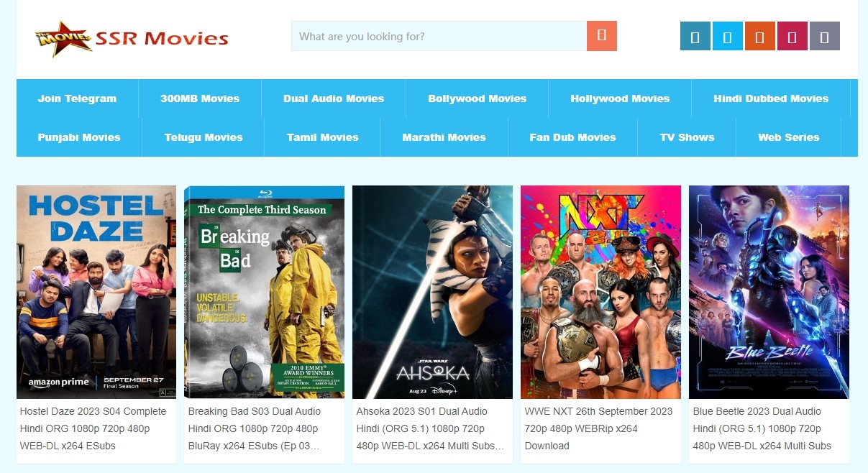This screenshot has height=473, width=868.
Task: Open the Hostel Daze poster thumbnail
Action: tap(96, 292)
